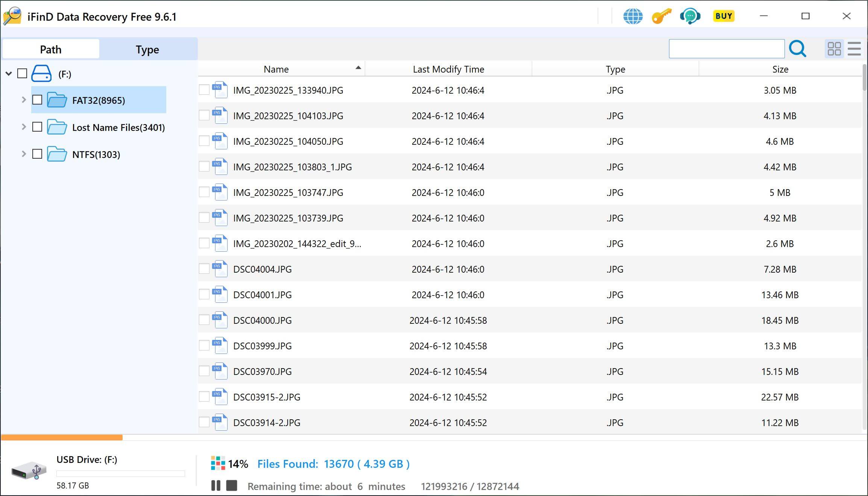The height and width of the screenshot is (496, 868).
Task: Tick checkbox for IMG_20230225_103739.JPG
Action: (204, 218)
